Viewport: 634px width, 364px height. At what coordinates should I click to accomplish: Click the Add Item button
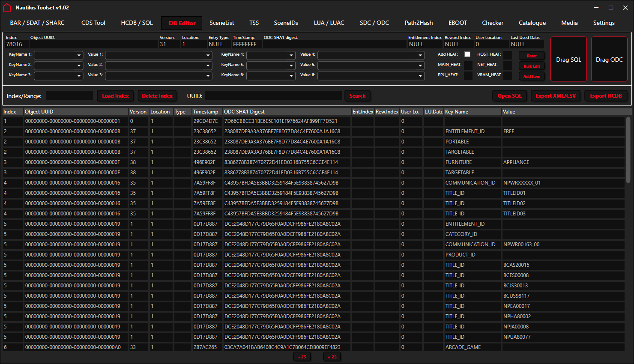[532, 77]
